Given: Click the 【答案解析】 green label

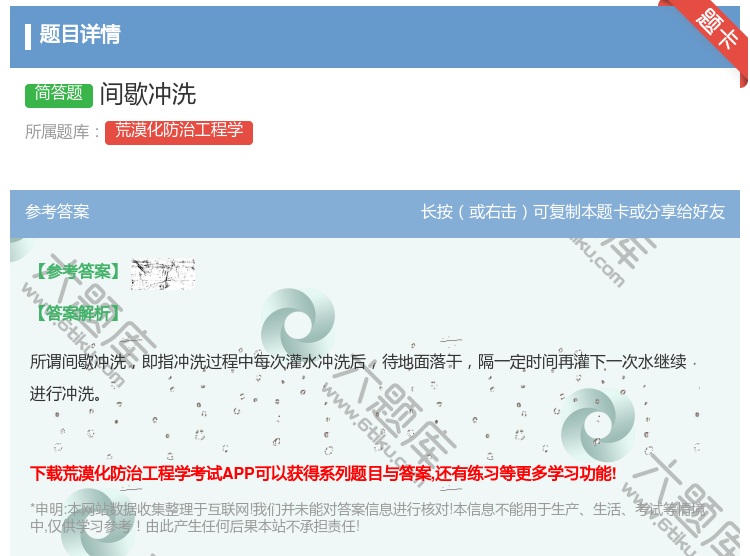Looking at the screenshot, I should pos(77,313).
